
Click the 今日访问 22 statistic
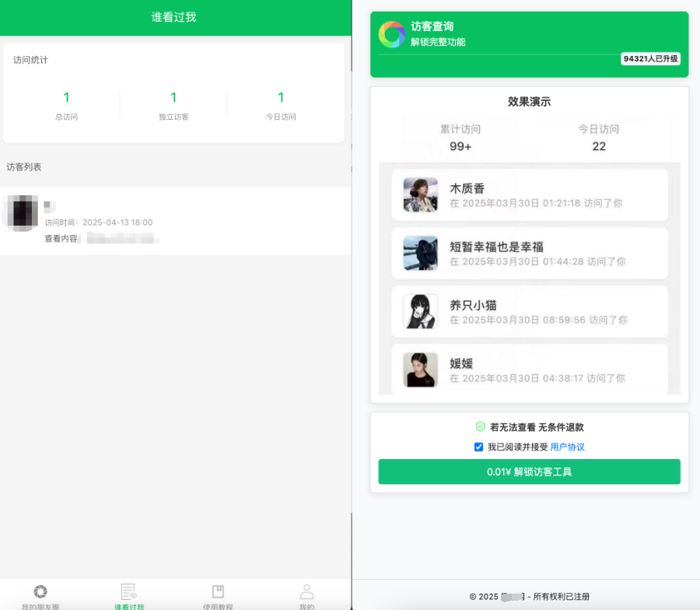click(599, 146)
